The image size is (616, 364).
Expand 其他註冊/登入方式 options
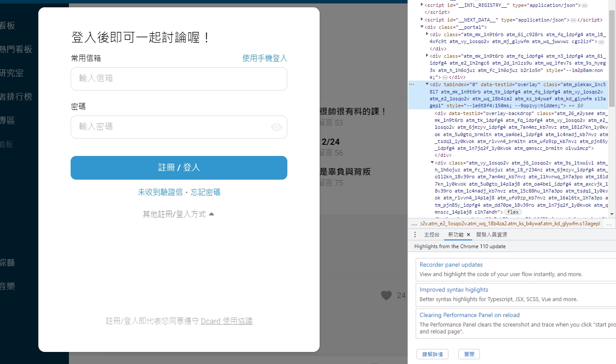178,214
